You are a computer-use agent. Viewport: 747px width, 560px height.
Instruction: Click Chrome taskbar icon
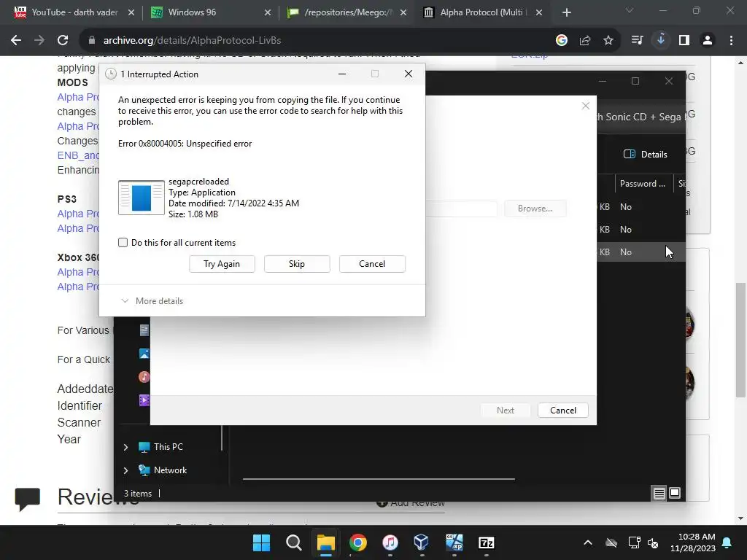(x=357, y=542)
